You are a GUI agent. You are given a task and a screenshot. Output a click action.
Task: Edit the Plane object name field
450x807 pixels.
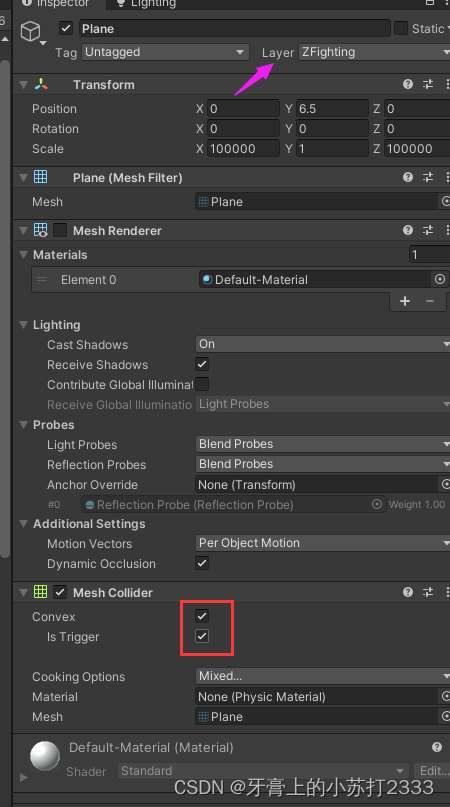coord(234,28)
